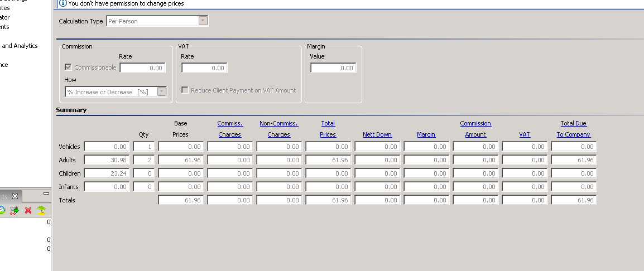Click the VAT Rate input field
The height and width of the screenshot is (271, 644).
click(205, 68)
